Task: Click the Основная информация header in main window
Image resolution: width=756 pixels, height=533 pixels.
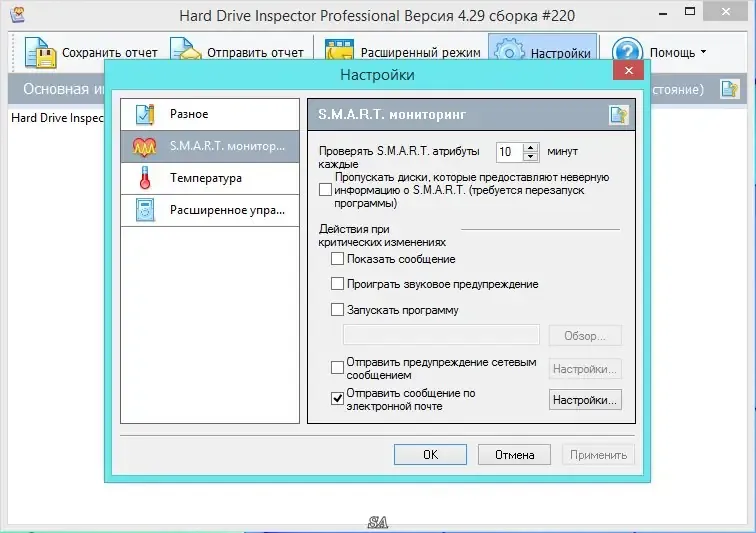Action: click(x=64, y=89)
